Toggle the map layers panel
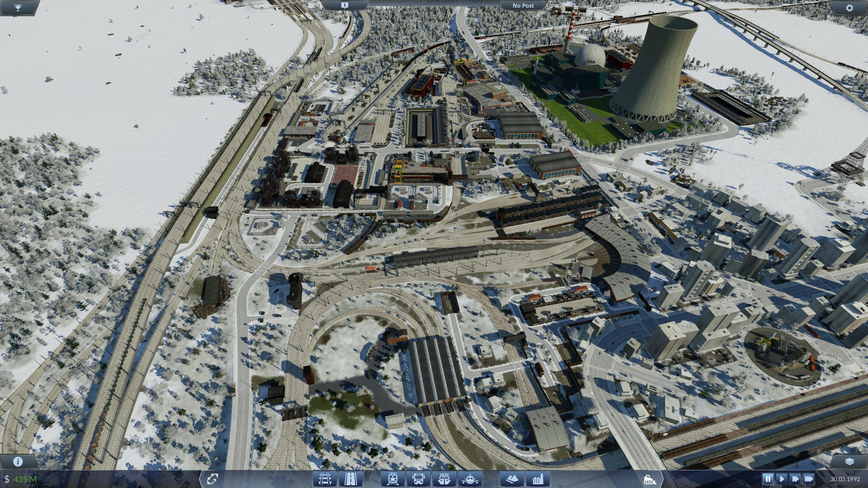The height and width of the screenshot is (488, 868). [849, 461]
